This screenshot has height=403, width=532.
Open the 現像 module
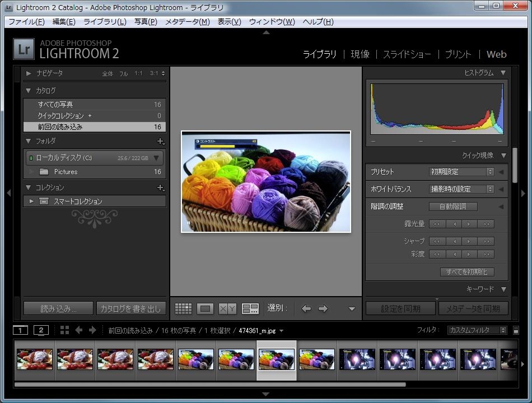pos(360,54)
